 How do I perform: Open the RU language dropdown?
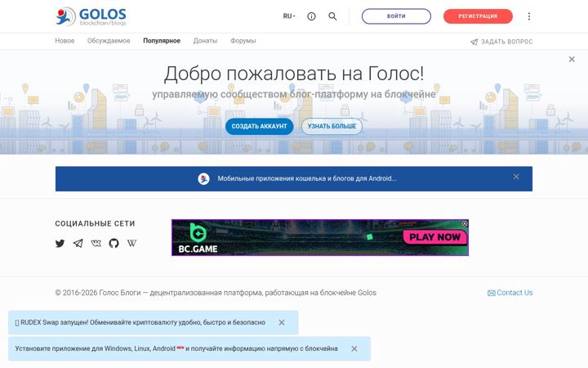point(289,16)
